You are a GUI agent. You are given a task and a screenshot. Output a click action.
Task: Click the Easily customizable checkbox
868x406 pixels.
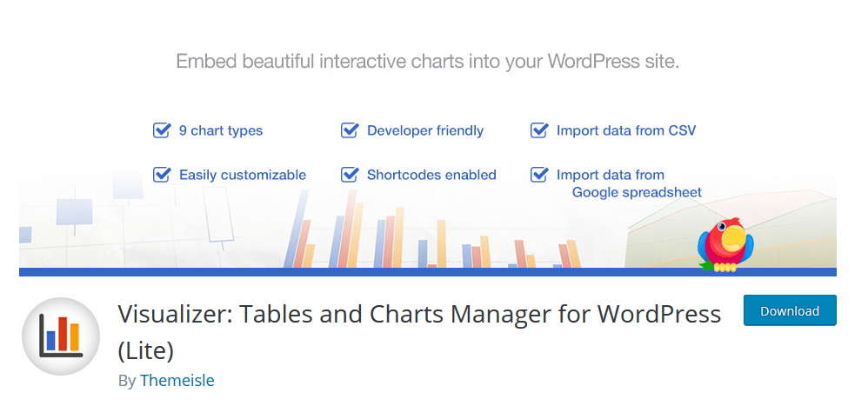pyautogui.click(x=162, y=174)
